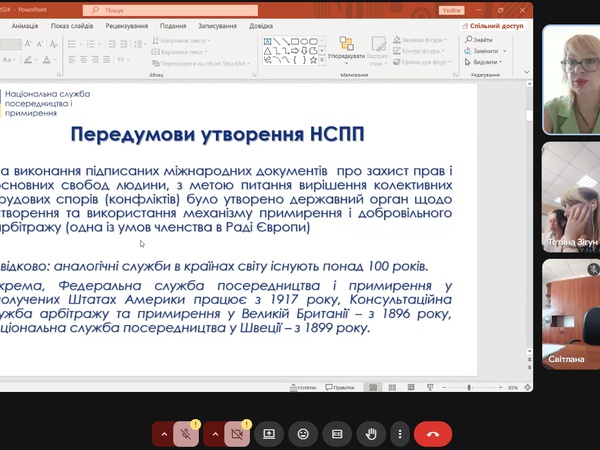Pick the five-point star shape
600x450 pixels.
pos(313,60)
